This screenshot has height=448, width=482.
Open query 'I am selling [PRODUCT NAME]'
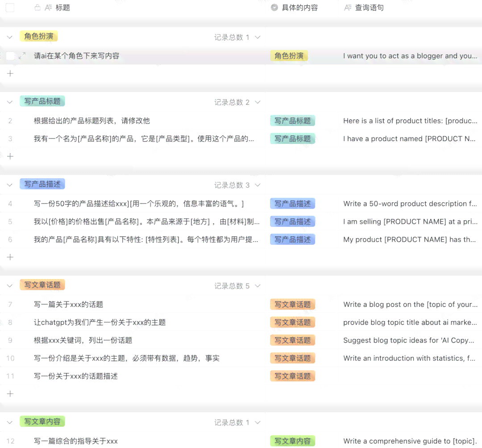click(411, 222)
